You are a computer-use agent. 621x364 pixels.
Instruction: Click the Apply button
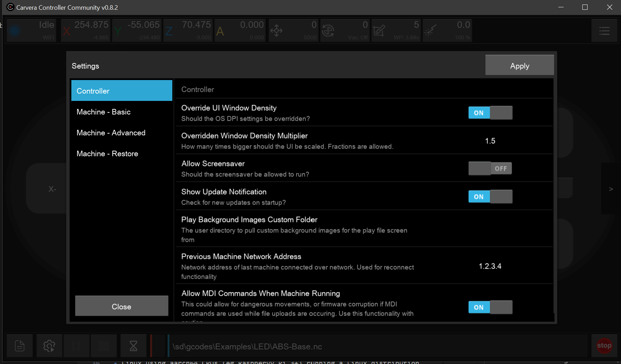(x=519, y=66)
